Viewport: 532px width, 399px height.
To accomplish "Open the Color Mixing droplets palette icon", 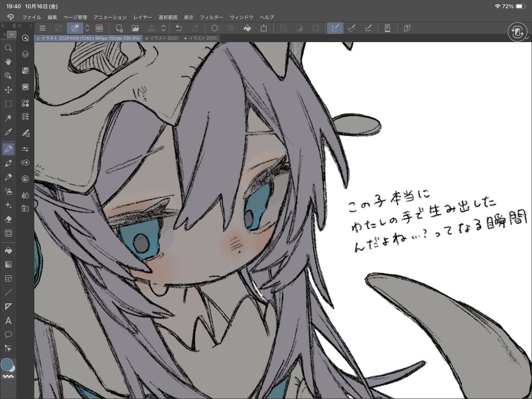I will [x=25, y=195].
